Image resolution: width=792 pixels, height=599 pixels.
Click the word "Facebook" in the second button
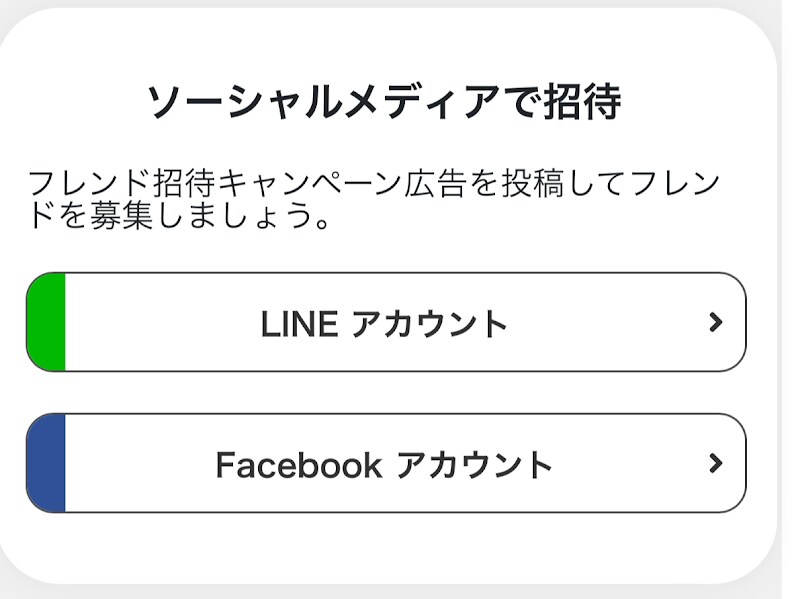point(298,465)
